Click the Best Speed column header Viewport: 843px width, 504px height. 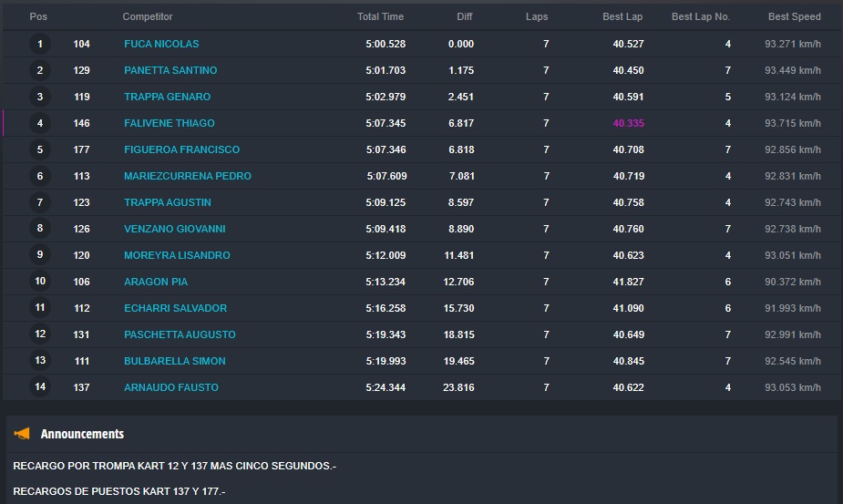(x=794, y=16)
